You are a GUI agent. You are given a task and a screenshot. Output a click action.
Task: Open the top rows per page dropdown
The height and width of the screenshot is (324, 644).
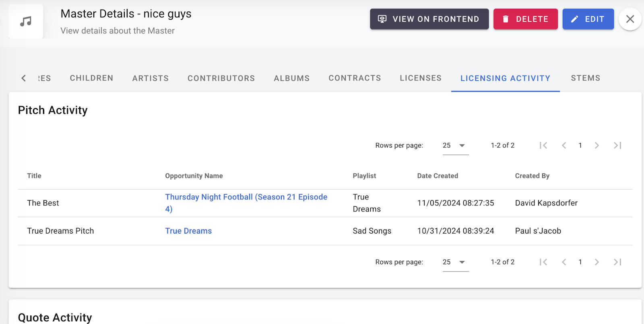tap(455, 146)
